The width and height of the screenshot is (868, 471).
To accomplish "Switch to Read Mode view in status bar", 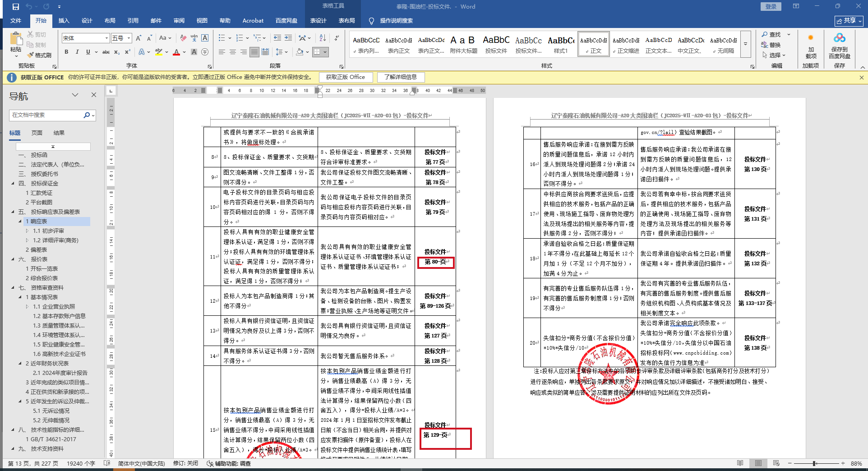I will [740, 463].
